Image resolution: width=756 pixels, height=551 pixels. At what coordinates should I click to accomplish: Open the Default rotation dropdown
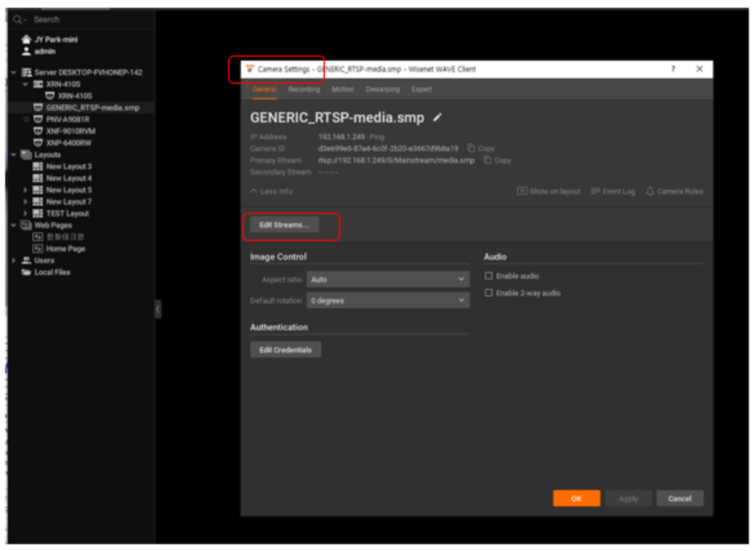coord(388,300)
